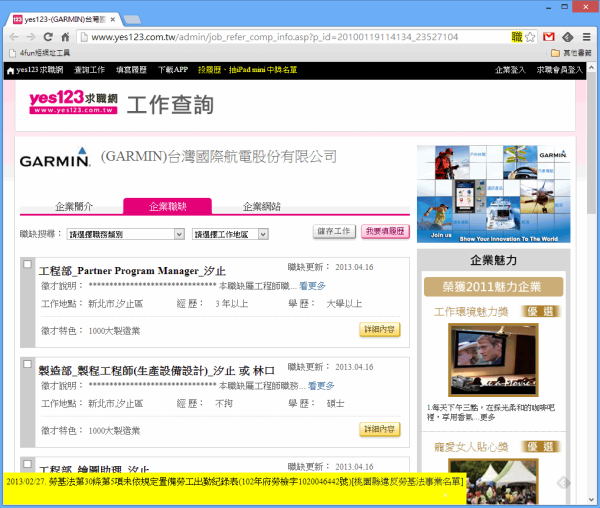The height and width of the screenshot is (508, 600).
Task: Click the yellow 勞基法 violation notice text
Action: tap(235, 481)
